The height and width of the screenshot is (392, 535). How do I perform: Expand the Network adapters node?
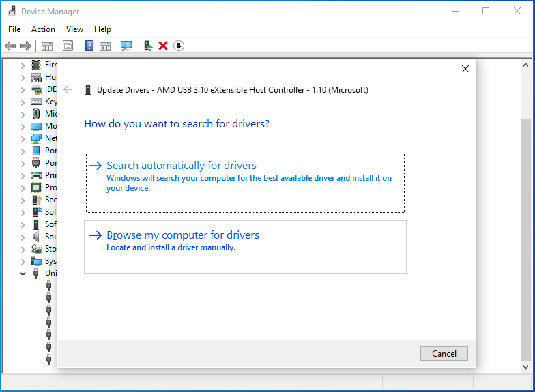23,139
